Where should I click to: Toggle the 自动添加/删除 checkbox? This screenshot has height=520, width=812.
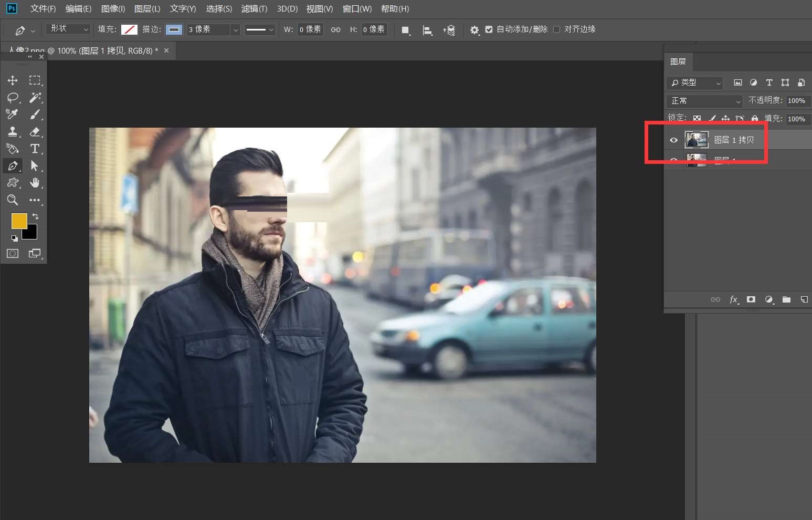(489, 29)
